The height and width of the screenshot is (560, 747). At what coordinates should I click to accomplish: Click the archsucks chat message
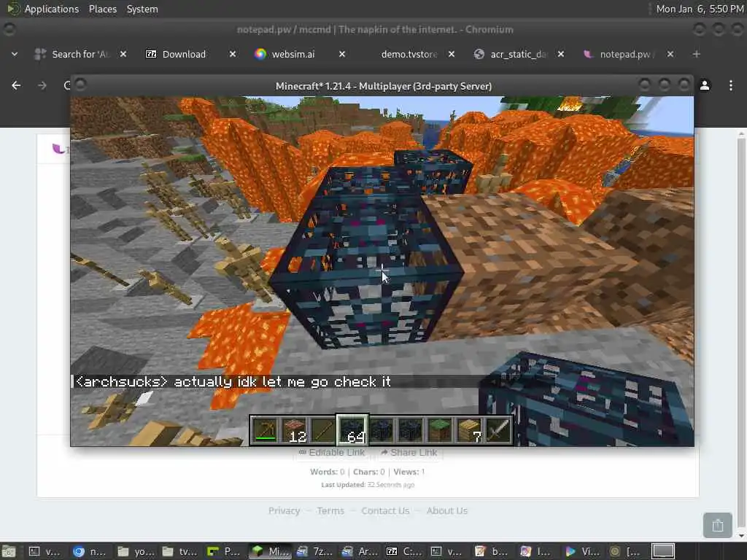click(x=233, y=382)
